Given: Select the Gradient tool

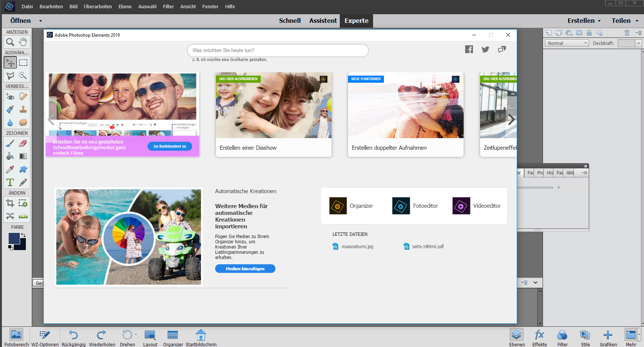Looking at the screenshot, I should click(23, 156).
